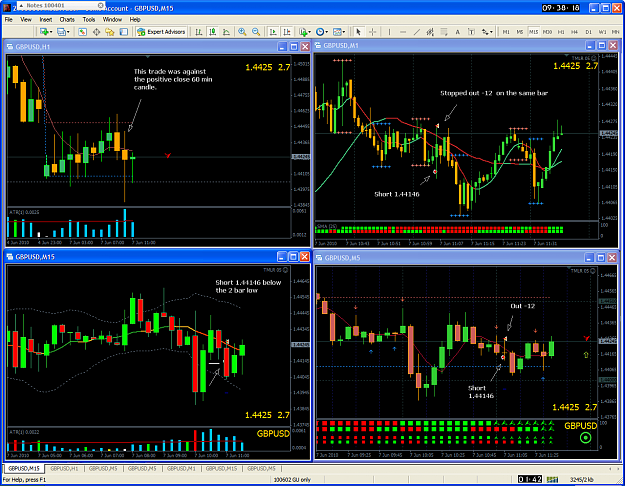The height and width of the screenshot is (486, 625).
Task: Open the Terminal panel icon
Action: click(124, 32)
